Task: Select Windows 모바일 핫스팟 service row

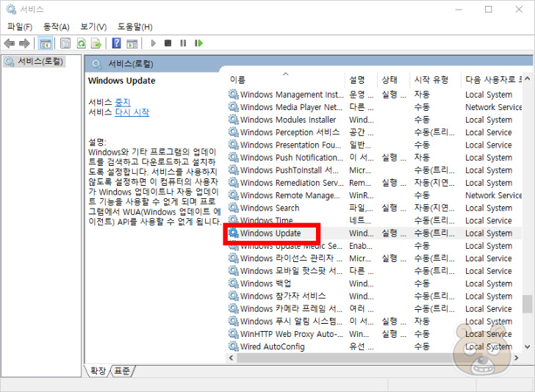Action: [x=375, y=271]
